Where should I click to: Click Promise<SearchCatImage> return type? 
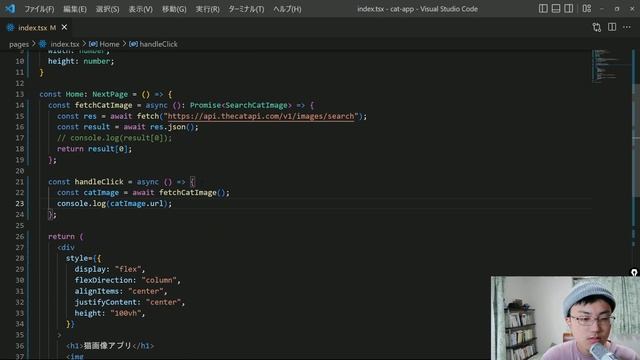241,105
